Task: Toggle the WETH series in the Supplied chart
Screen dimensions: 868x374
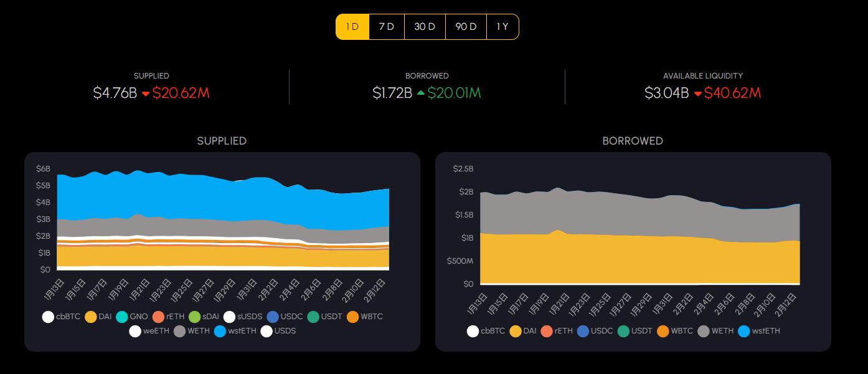Action: [181, 331]
